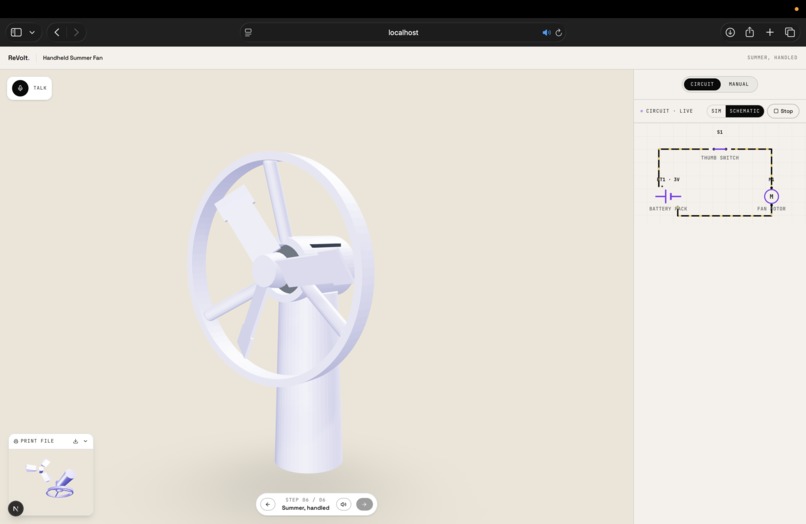806x524 pixels.
Task: Open a new browser tab
Action: coord(770,32)
